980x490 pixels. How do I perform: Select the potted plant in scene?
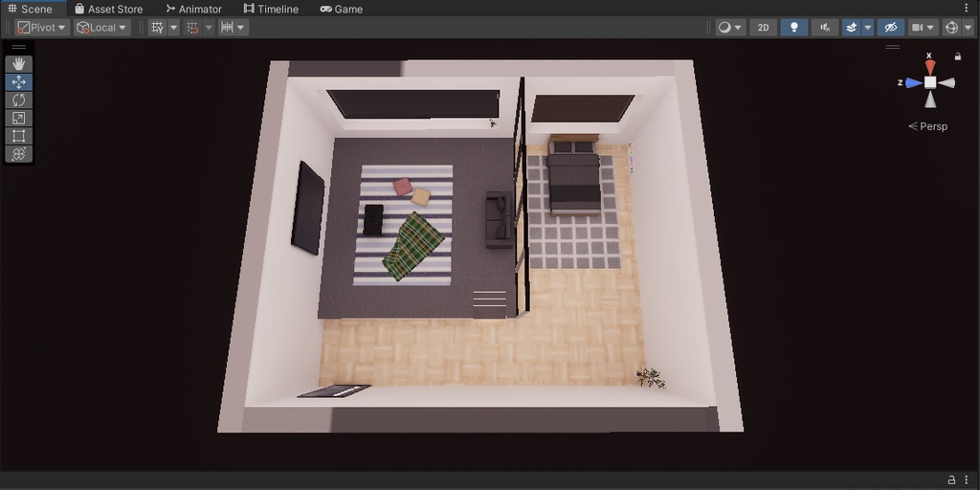651,377
